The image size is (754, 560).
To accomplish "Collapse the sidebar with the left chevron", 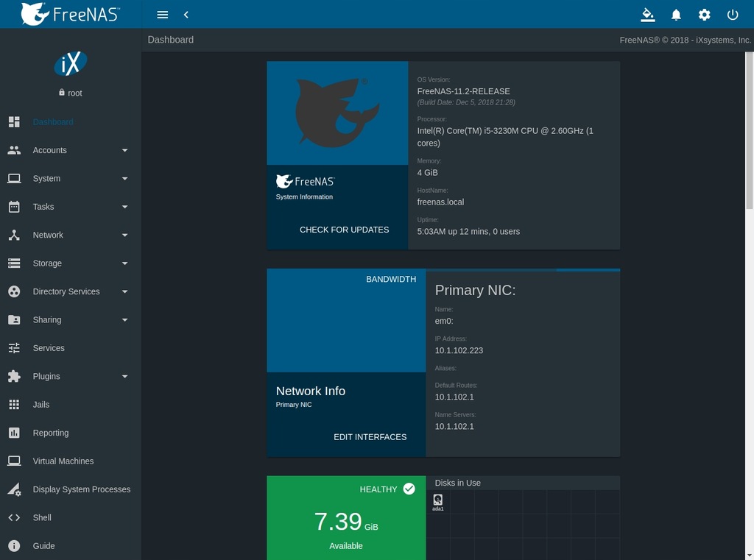I will [186, 15].
